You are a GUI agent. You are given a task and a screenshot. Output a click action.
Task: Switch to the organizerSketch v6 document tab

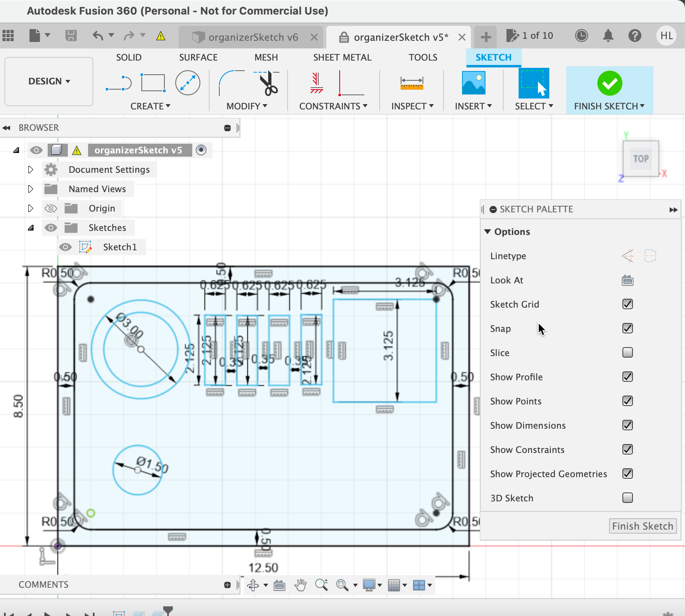pos(253,37)
